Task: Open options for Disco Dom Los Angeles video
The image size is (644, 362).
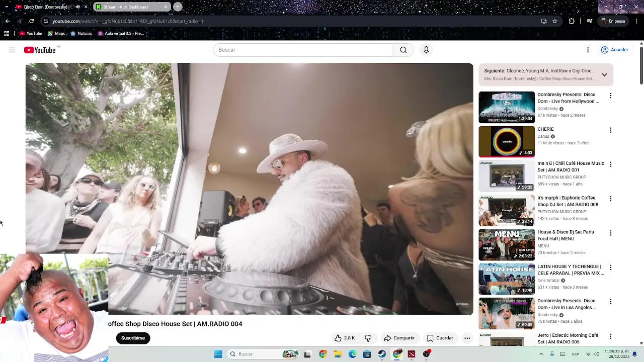Action: pyautogui.click(x=611, y=302)
